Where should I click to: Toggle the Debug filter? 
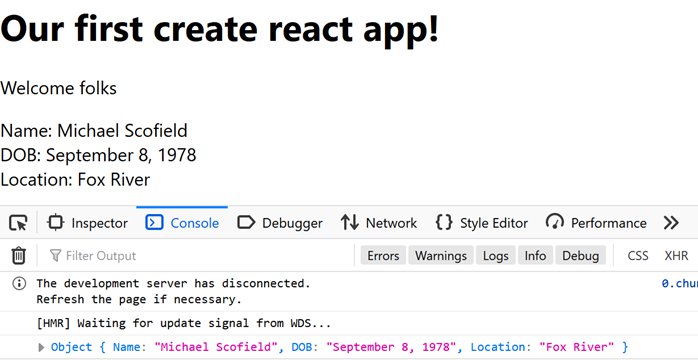(x=580, y=256)
